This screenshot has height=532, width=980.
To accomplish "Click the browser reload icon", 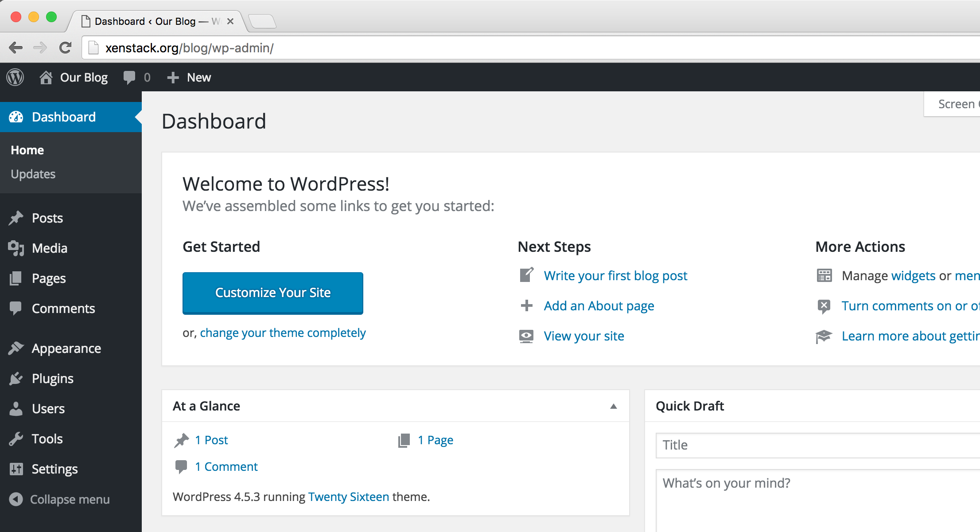I will click(x=66, y=48).
